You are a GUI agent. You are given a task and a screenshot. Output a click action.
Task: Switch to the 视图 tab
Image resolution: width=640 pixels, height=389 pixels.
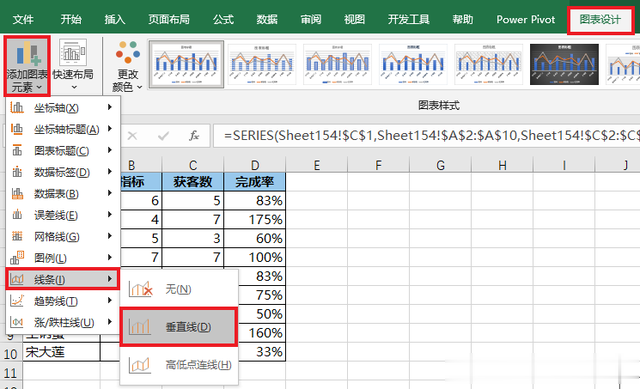pos(354,19)
